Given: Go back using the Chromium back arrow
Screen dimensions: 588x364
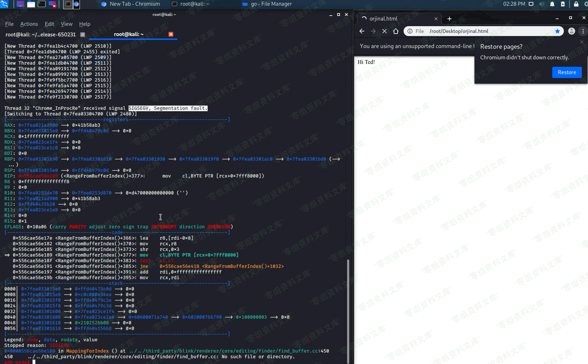Looking at the screenshot, I should pos(362,31).
